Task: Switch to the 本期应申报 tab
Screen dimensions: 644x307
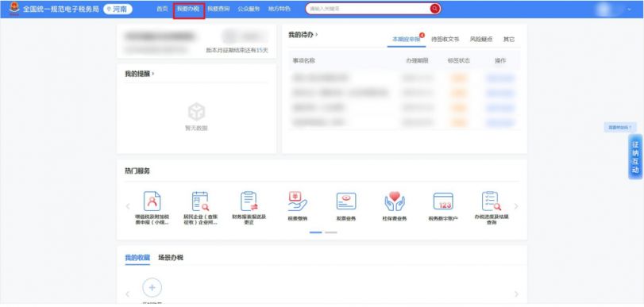Action: pos(407,40)
